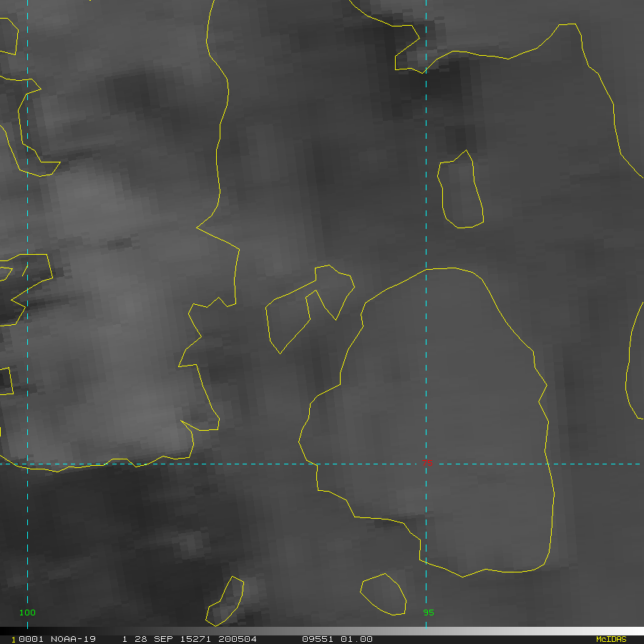Click where the white dashed meridian meets the cyan latitude line
This screenshot has width=644, height=644.
426,464
